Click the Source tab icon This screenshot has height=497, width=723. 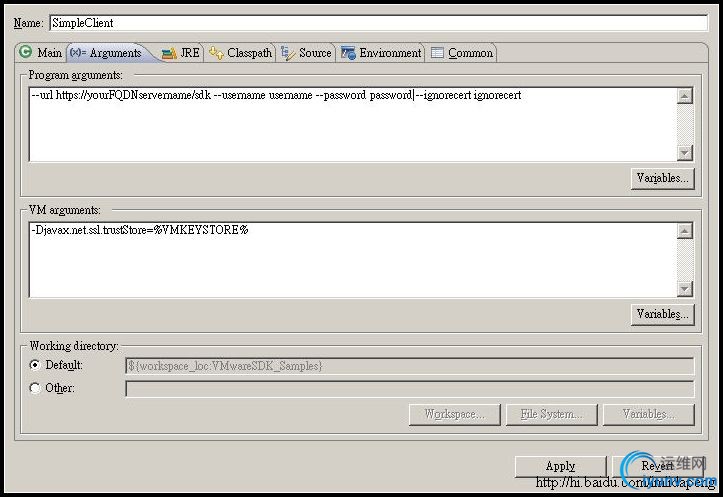click(288, 53)
